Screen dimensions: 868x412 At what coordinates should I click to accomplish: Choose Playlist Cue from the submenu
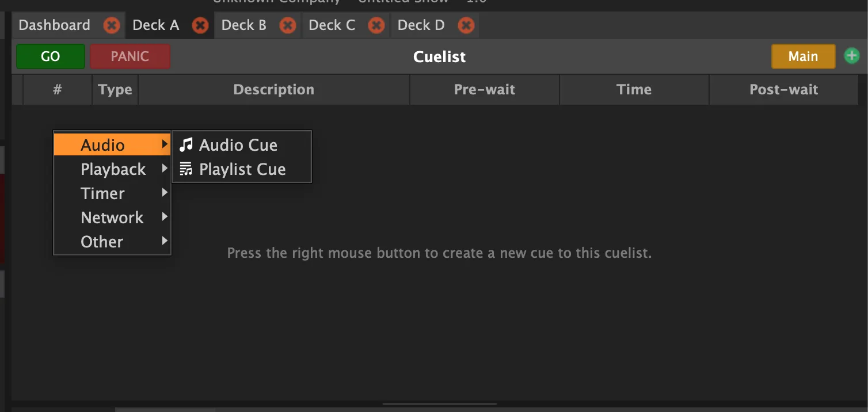242,169
